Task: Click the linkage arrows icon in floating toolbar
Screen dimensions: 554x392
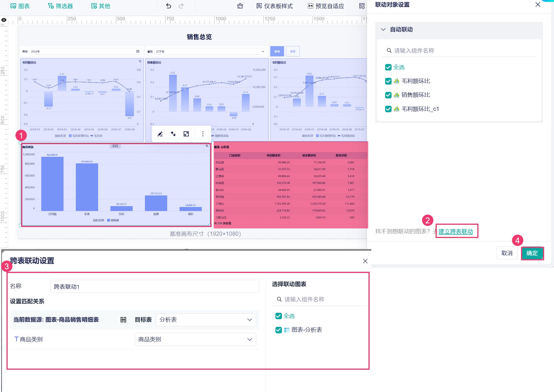Action: [173, 134]
